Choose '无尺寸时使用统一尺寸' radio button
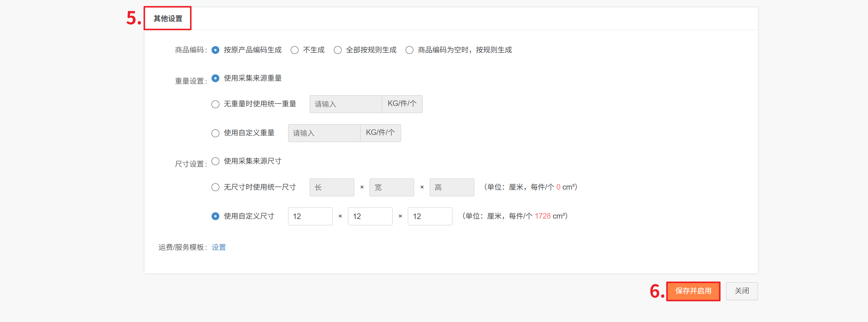Screen dimensions: 868x322 tap(215, 187)
